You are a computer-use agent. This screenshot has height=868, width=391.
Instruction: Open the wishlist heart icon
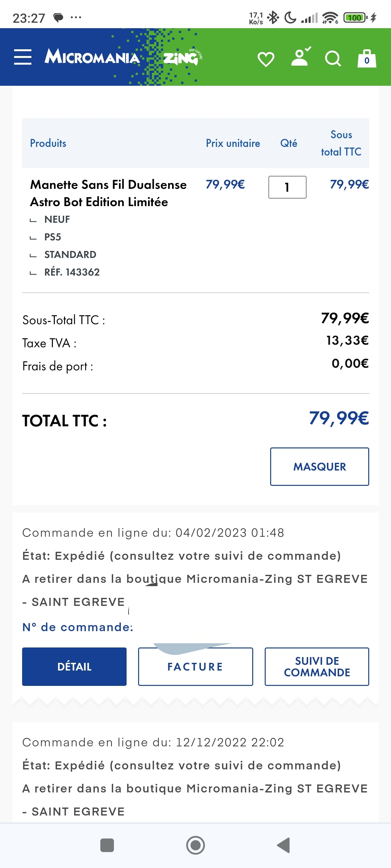(266, 59)
